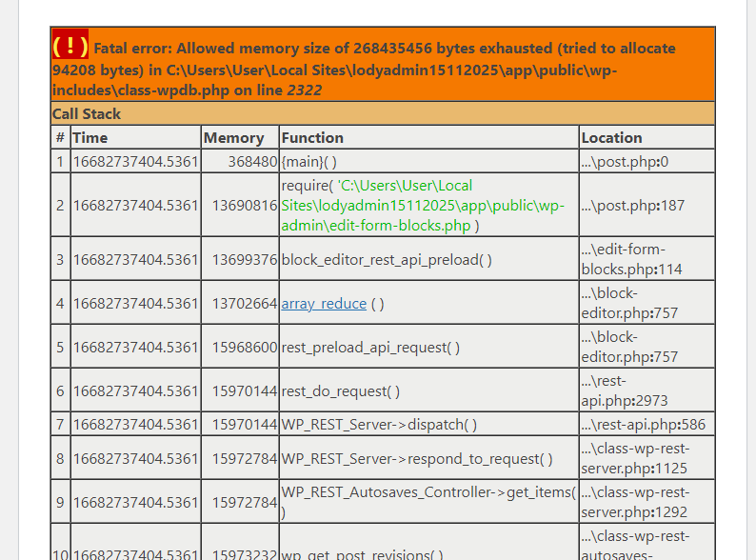The image size is (756, 560).
Task: Click the Function column header
Action: [429, 137]
